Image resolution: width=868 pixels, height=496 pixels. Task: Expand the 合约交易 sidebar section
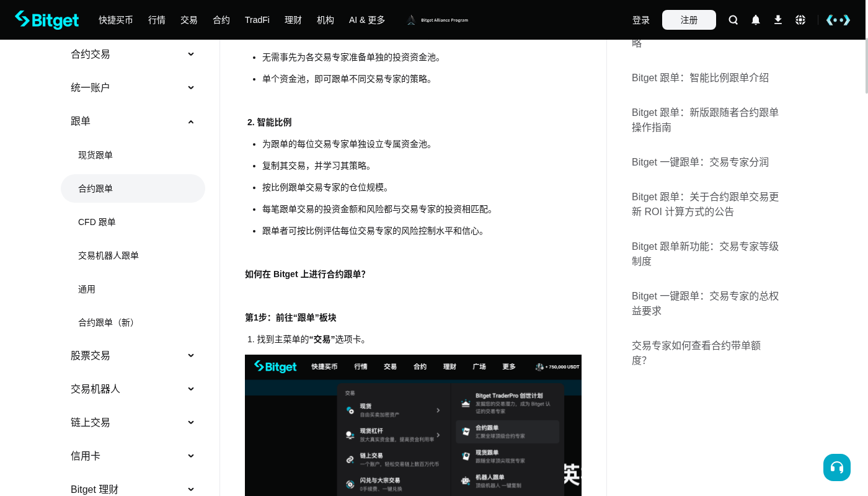(x=133, y=54)
